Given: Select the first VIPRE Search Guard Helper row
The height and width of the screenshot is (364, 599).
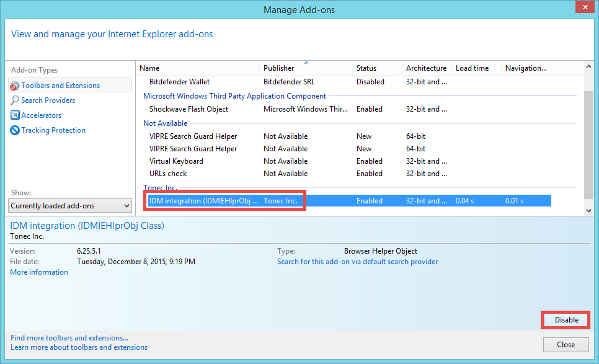Looking at the screenshot, I should pos(348,136).
